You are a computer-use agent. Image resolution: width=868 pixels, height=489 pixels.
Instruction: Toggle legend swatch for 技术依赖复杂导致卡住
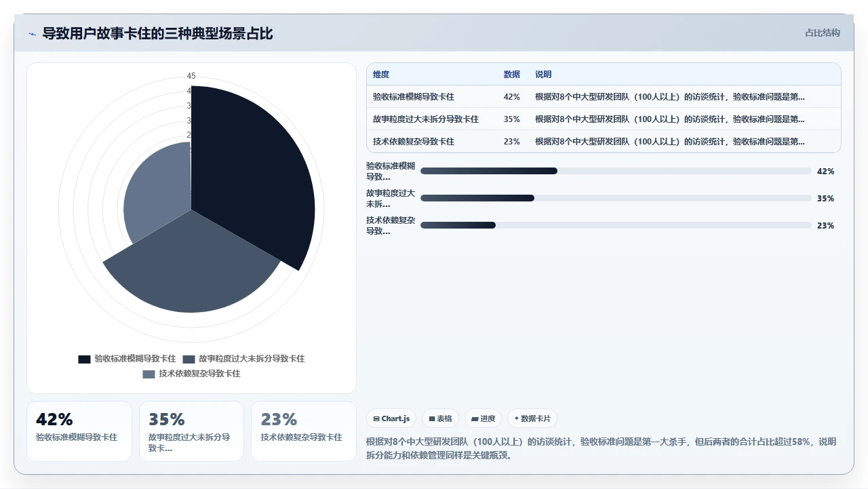point(149,374)
